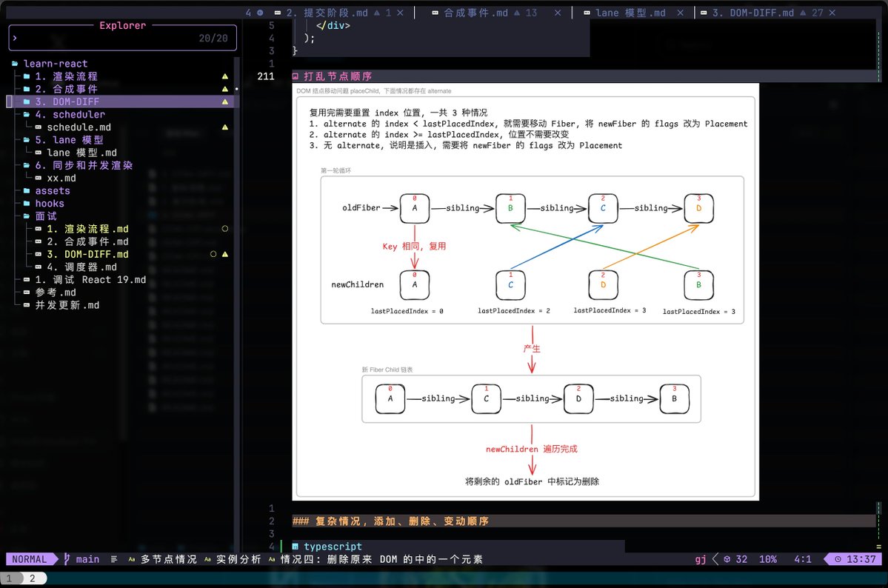Click the modified dot beside tab number 4
This screenshot has height=588, width=888.
[260, 13]
